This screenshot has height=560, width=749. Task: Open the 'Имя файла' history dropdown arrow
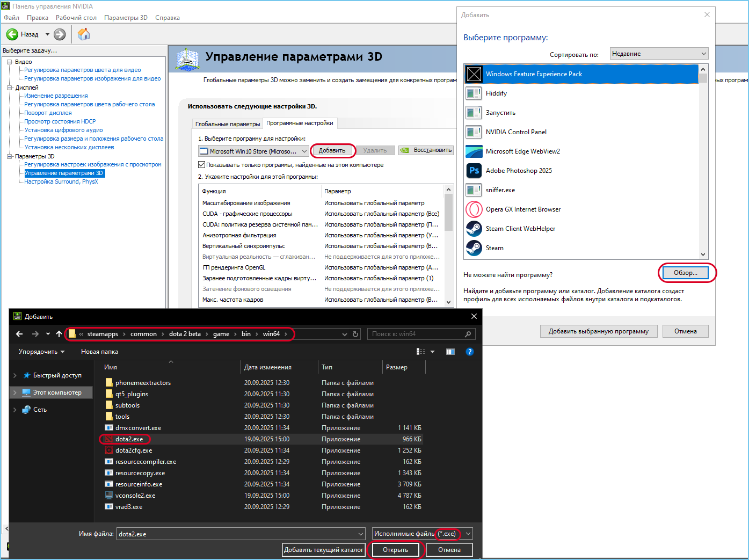(x=361, y=534)
